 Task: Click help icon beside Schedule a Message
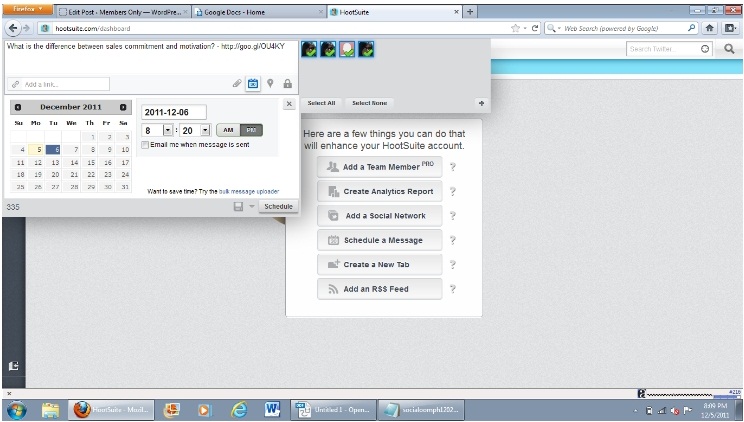click(x=453, y=240)
